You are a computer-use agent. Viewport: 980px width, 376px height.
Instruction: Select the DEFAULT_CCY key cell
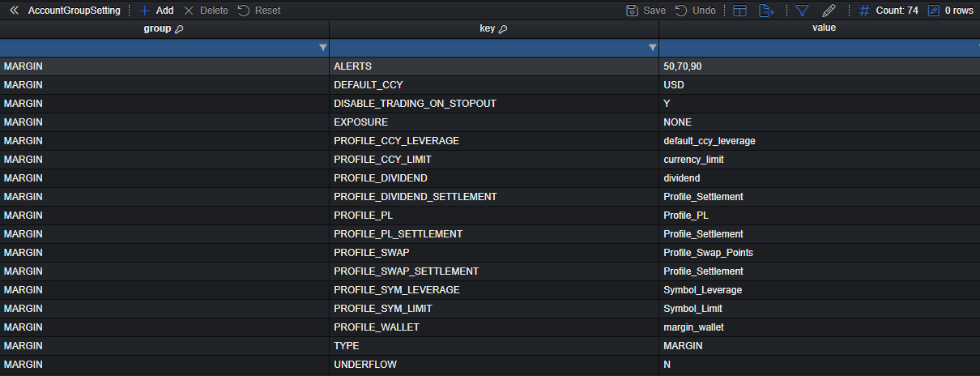(x=494, y=85)
